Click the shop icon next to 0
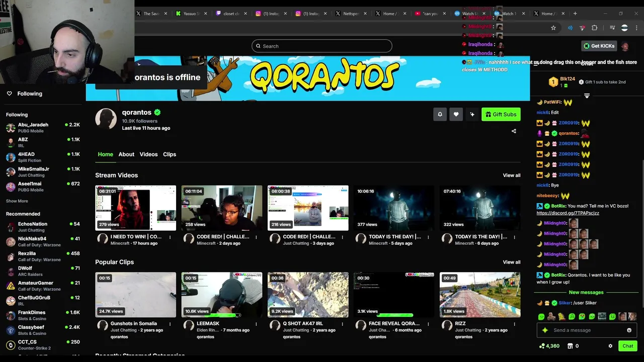Screen dimensions: 644x362 [x=570, y=346]
